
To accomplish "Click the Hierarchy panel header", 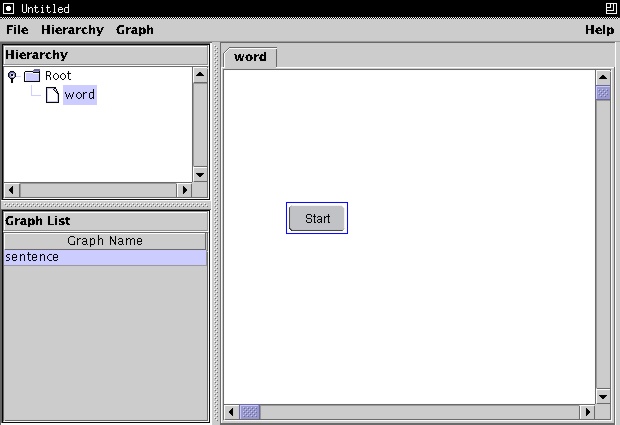I will (106, 55).
